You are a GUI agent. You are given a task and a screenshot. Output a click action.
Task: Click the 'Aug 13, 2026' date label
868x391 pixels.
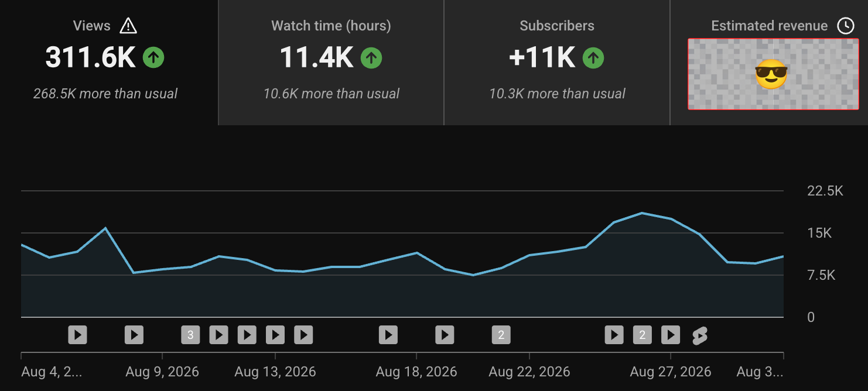tap(275, 372)
